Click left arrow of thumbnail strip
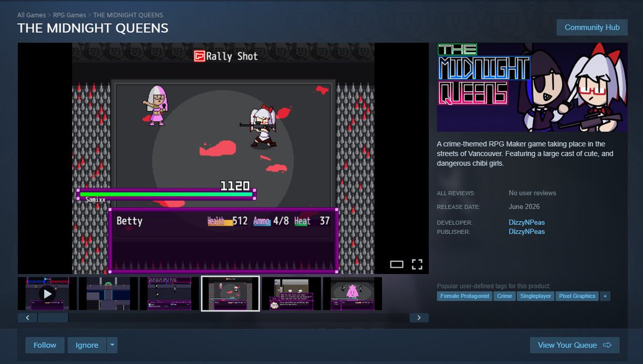 pyautogui.click(x=27, y=318)
